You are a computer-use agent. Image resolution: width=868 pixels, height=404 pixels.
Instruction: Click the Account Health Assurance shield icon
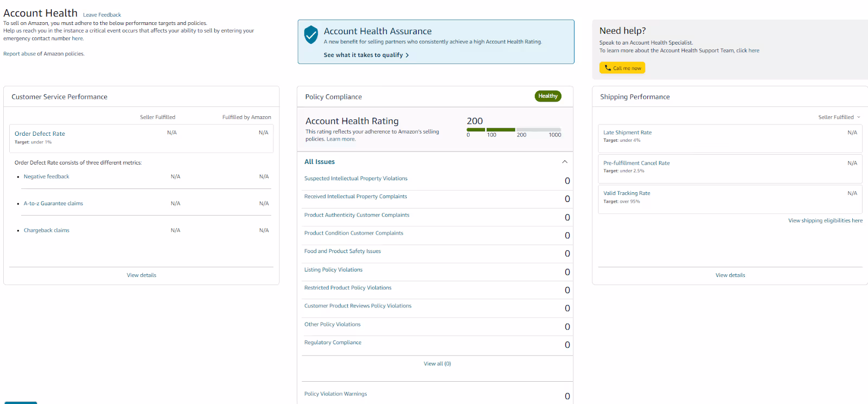tap(311, 34)
